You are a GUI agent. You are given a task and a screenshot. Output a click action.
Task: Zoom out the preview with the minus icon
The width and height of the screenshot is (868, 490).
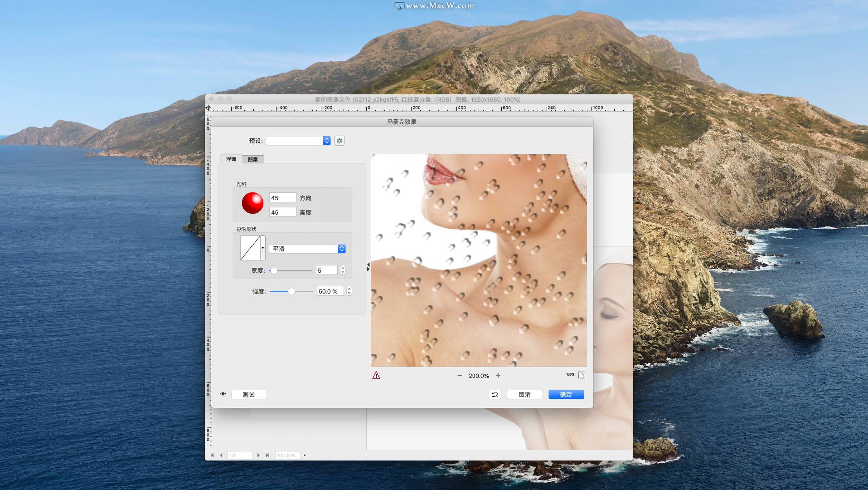tap(460, 376)
